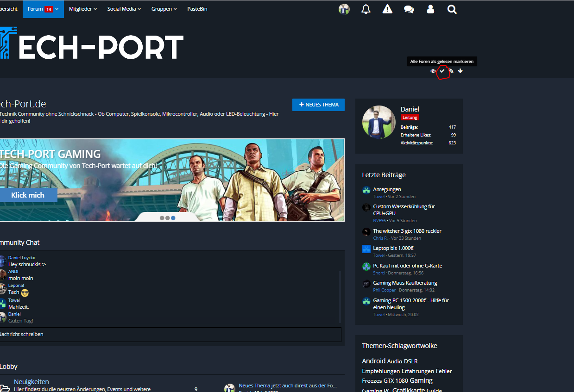Select third dot of banner slideshow

click(x=173, y=218)
